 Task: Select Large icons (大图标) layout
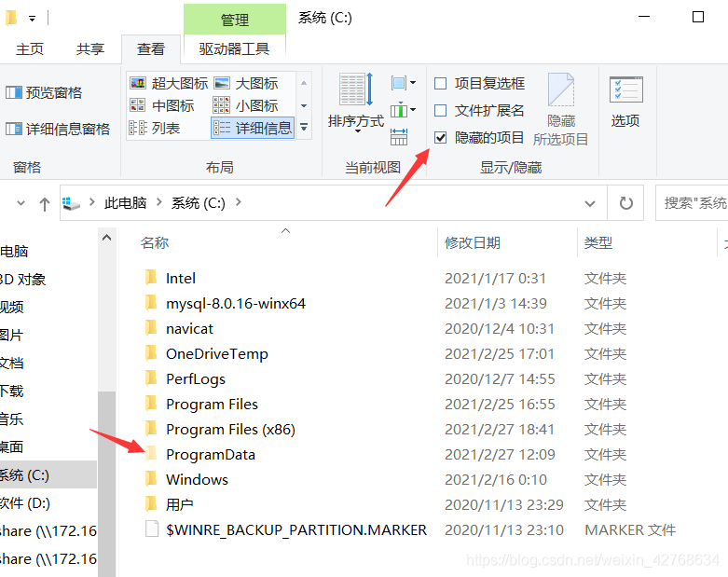click(x=246, y=83)
